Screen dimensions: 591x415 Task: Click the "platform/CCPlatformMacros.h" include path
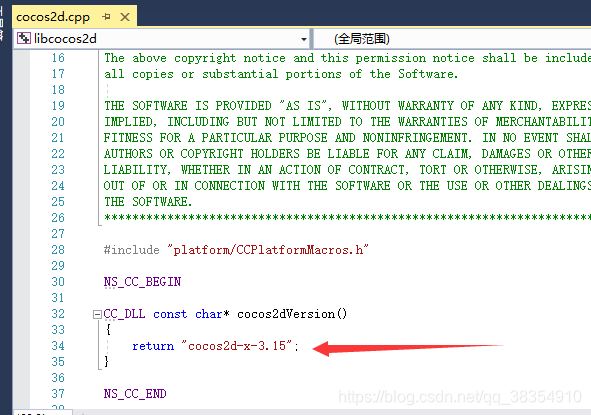click(268, 250)
